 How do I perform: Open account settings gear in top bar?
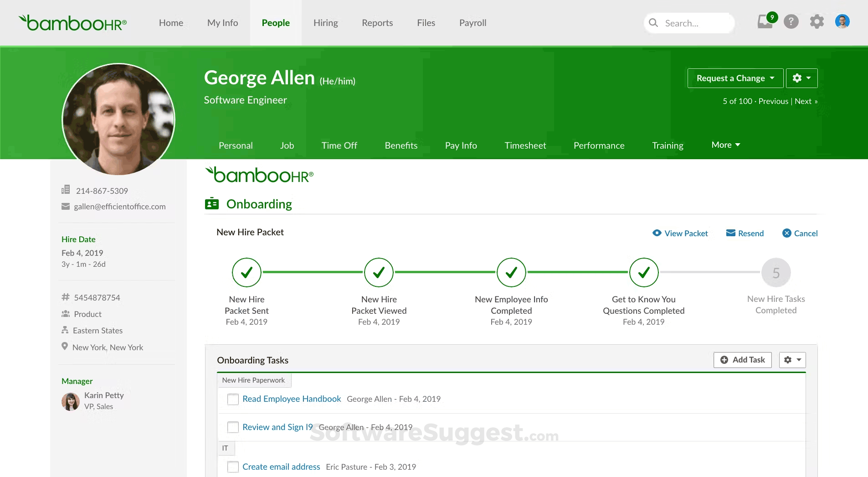817,21
